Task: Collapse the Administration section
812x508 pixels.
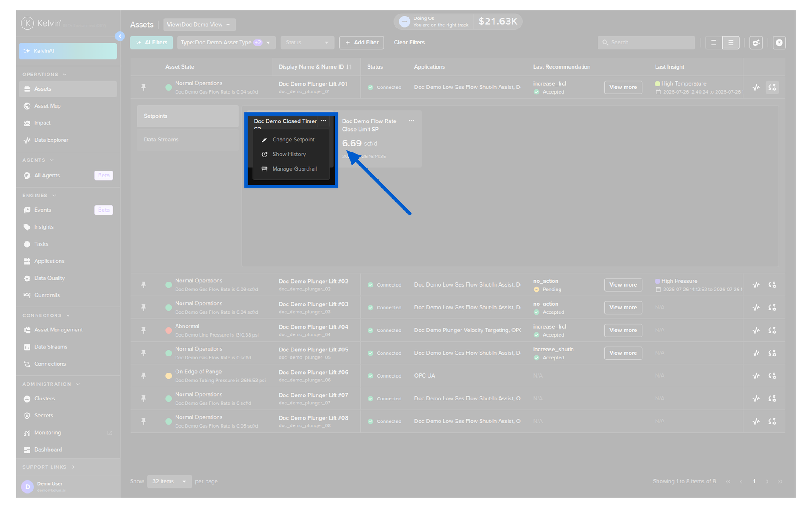Action: [x=78, y=384]
